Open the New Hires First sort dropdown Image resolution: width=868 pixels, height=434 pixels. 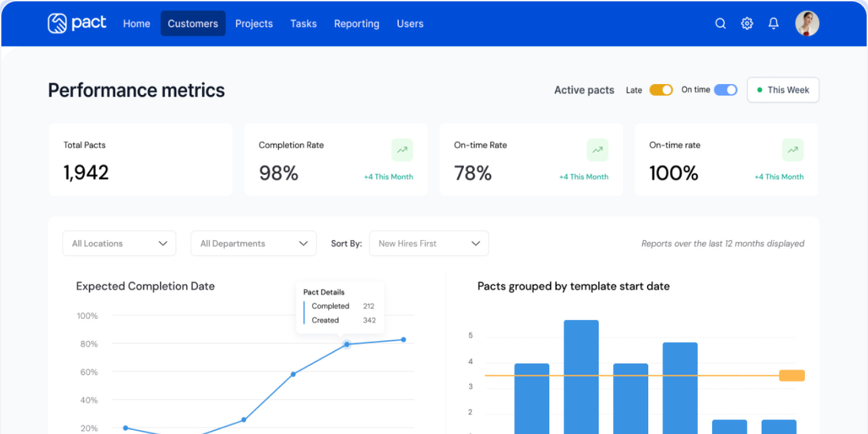click(x=429, y=244)
